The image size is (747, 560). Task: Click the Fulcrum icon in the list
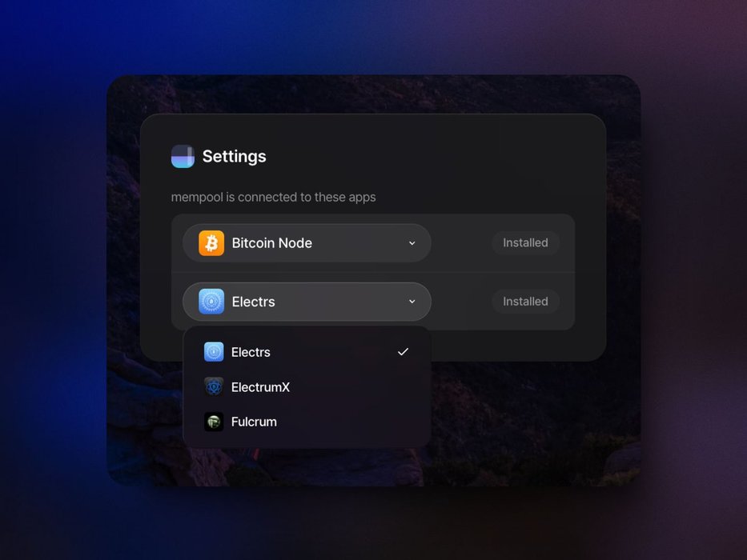point(214,422)
